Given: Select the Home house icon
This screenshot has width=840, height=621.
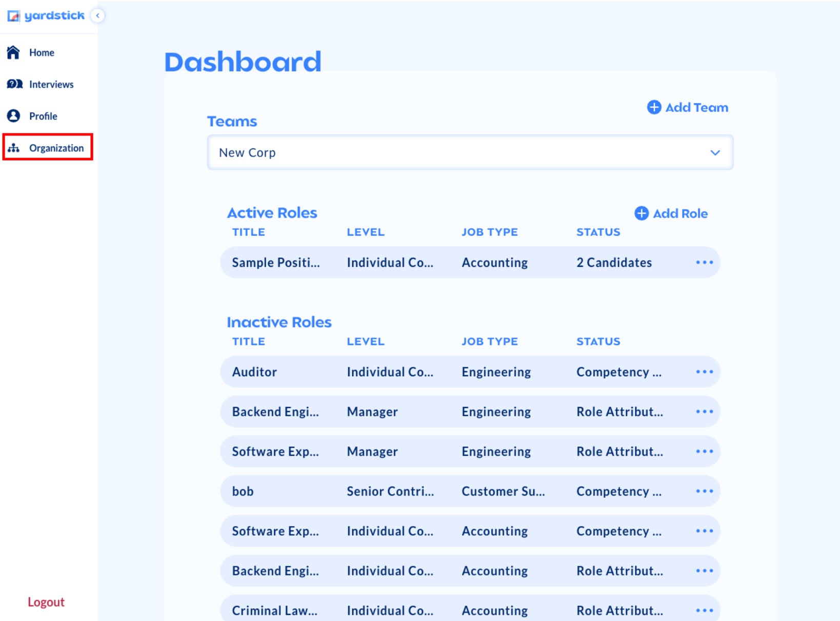Looking at the screenshot, I should point(13,52).
